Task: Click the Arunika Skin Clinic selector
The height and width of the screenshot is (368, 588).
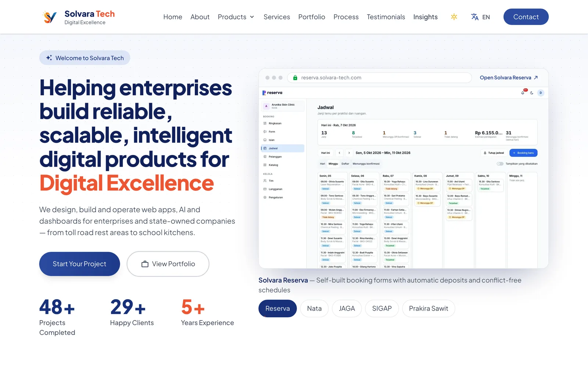Action: 283,106
